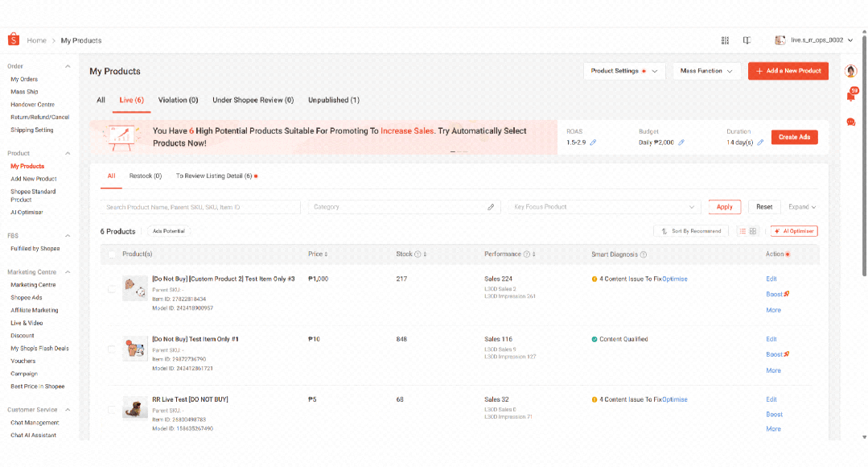The width and height of the screenshot is (868, 467).
Task: Edit the ROAS value with pencil icon
Action: (594, 143)
